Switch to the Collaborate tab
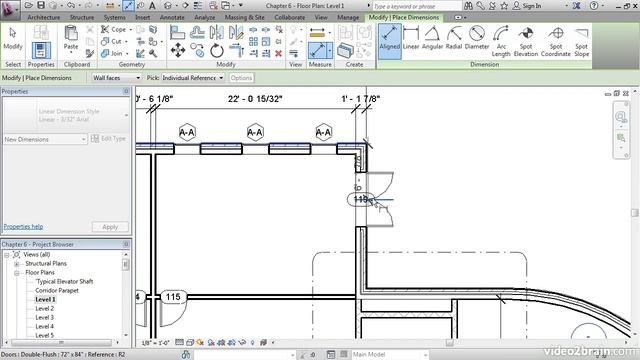Image resolution: width=640 pixels, height=360 pixels. pos(289,17)
